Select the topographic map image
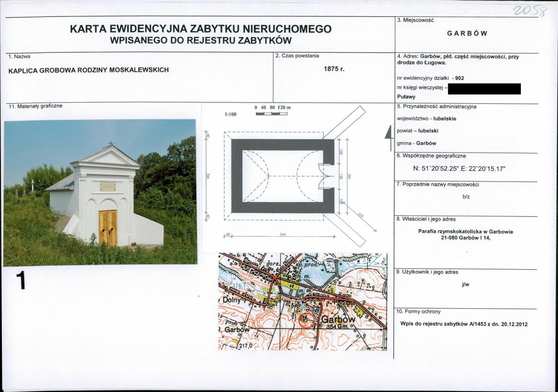558x392 pixels. (x=303, y=301)
